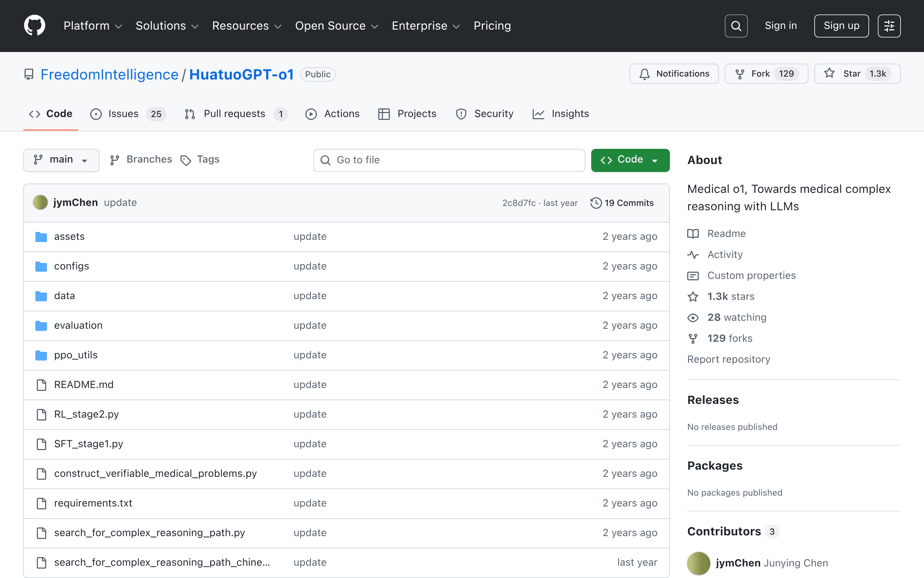Image resolution: width=924 pixels, height=578 pixels.
Task: Open commit hash 2c8d7fc link
Action: click(x=519, y=203)
